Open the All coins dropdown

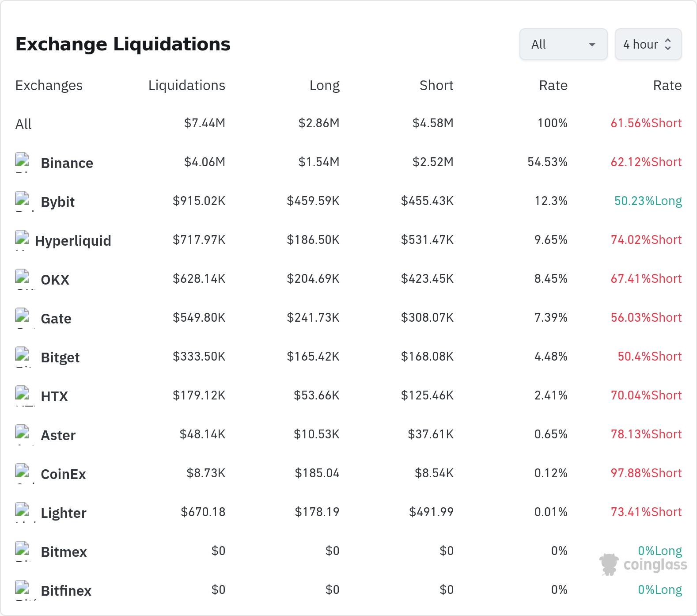(563, 44)
